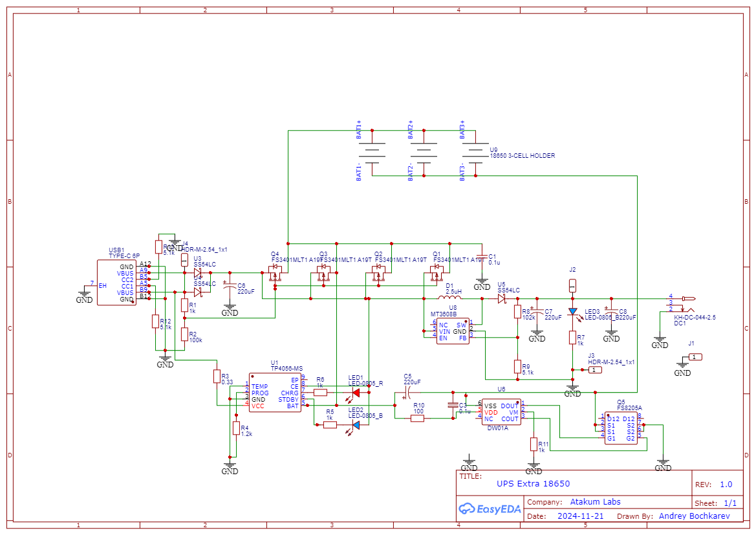This screenshot has height=535, width=756.
Task: Select the '18650 3-CELL HOLDER' label
Action: (522, 156)
